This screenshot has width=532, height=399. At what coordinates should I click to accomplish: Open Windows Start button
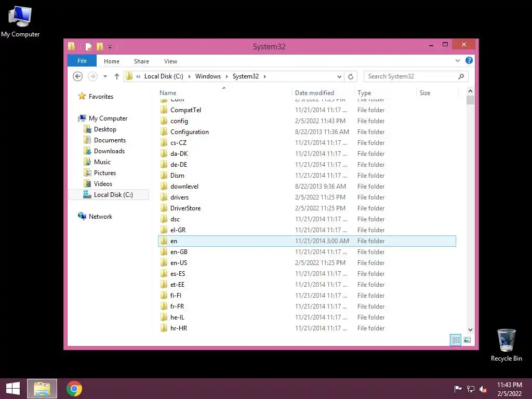(x=13, y=389)
